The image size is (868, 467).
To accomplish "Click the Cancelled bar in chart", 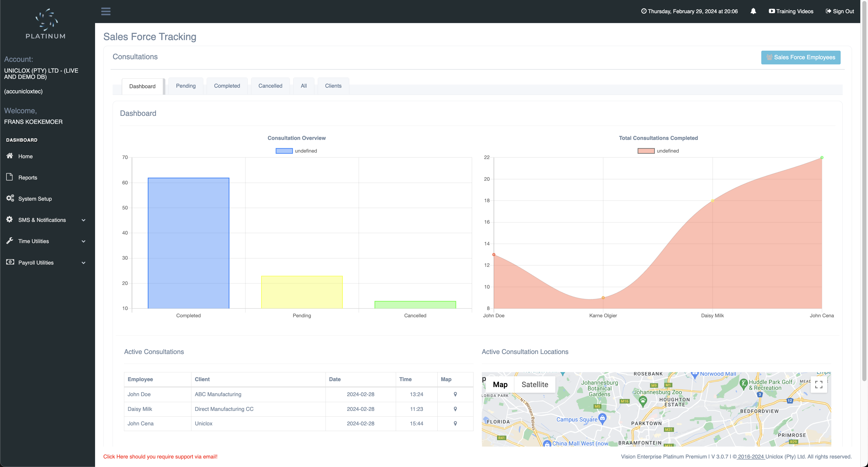I will (x=415, y=304).
